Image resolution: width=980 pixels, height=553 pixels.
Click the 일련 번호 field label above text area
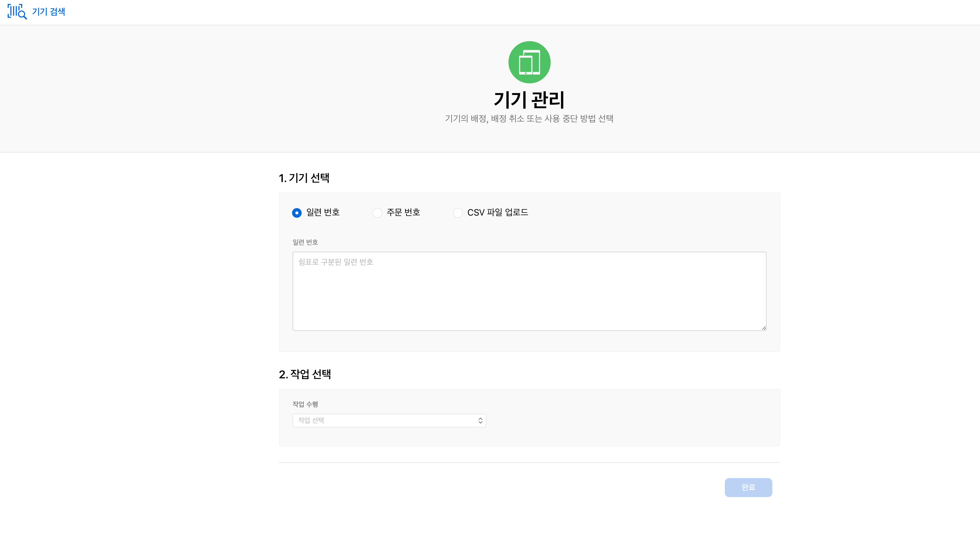pyautogui.click(x=305, y=242)
